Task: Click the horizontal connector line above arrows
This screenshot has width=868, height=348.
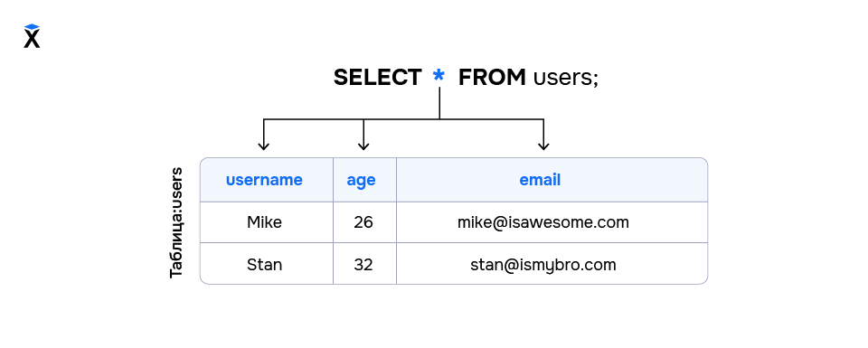Action: point(403,119)
